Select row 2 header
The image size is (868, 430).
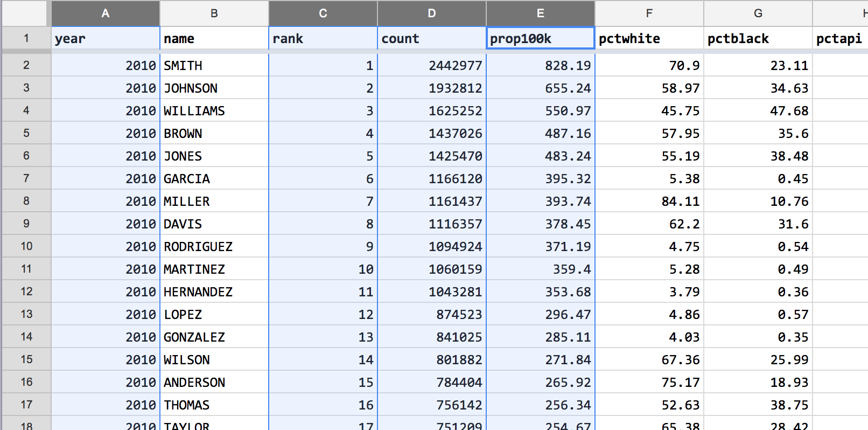coord(26,65)
